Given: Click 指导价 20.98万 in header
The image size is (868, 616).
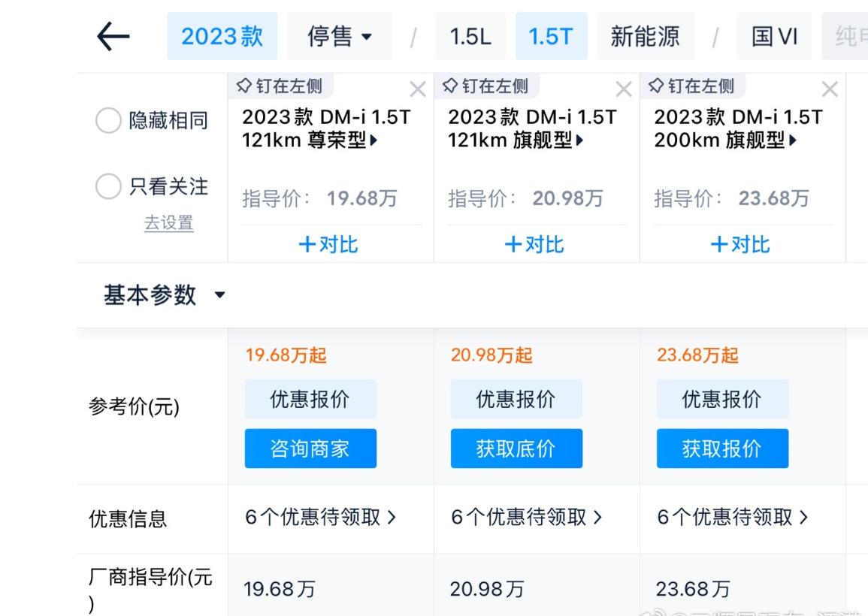Looking at the screenshot, I should pos(525,198).
